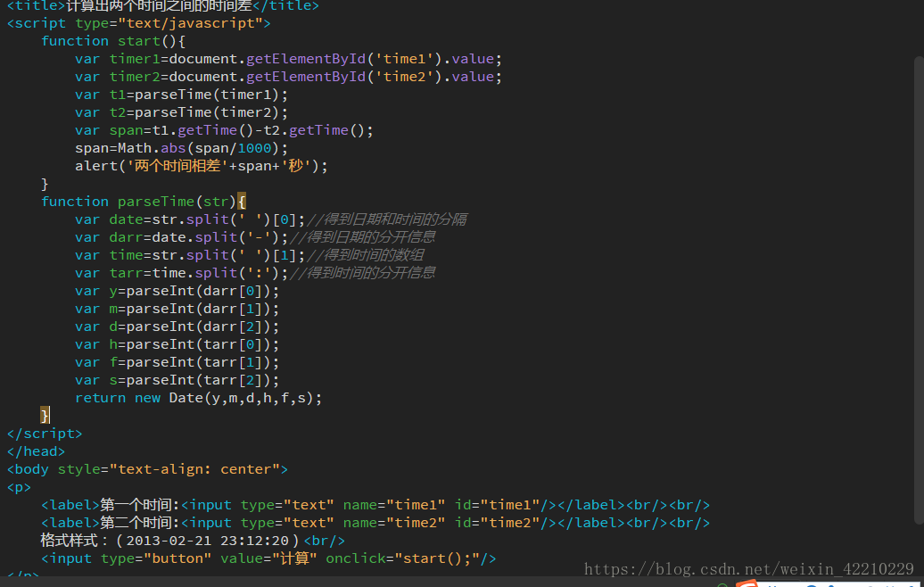This screenshot has width=924, height=587.
Task: Click the input type="button" onclick line
Action: point(268,558)
